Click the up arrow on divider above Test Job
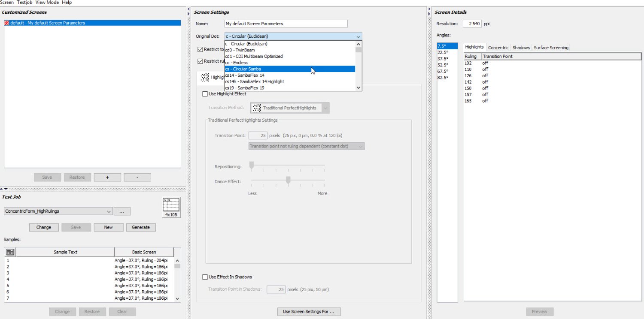Image resolution: width=644 pixels, height=319 pixels. 2,189
